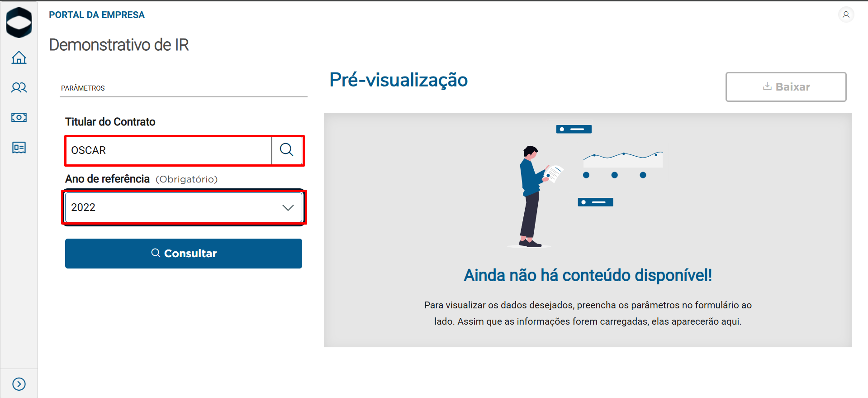Click the Baixar download button

786,87
